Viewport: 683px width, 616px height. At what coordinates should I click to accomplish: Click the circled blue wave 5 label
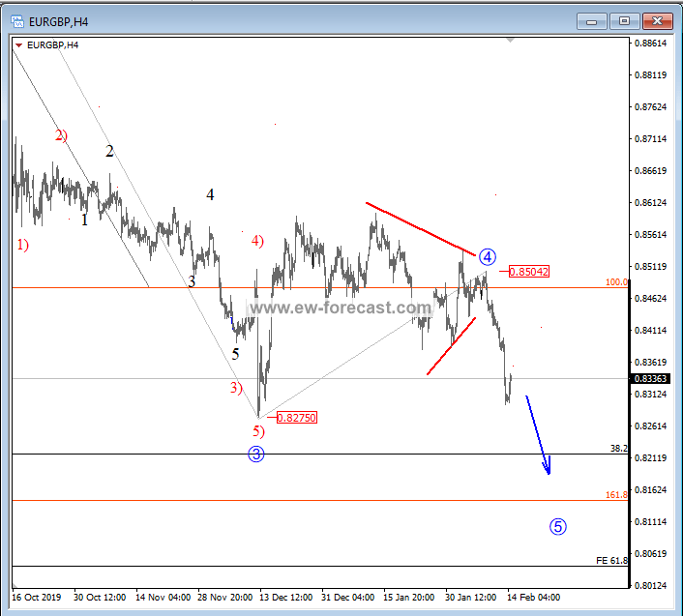click(558, 526)
